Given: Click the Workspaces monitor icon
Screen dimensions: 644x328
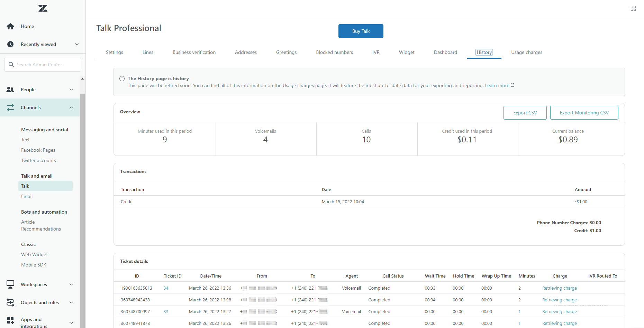Looking at the screenshot, I should pyautogui.click(x=10, y=284).
